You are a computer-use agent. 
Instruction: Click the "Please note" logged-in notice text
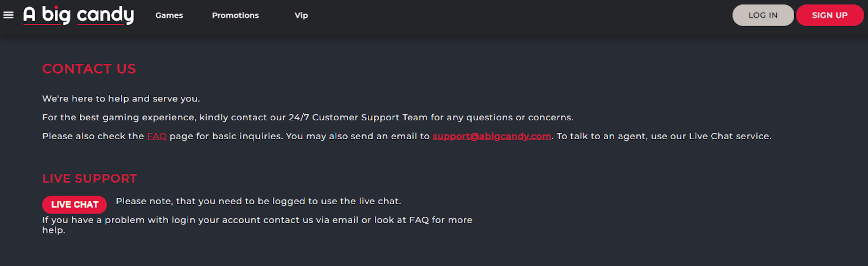click(259, 201)
